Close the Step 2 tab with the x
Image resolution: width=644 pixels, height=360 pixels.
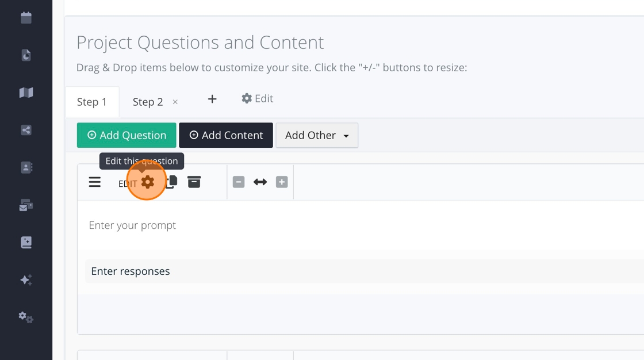click(175, 102)
